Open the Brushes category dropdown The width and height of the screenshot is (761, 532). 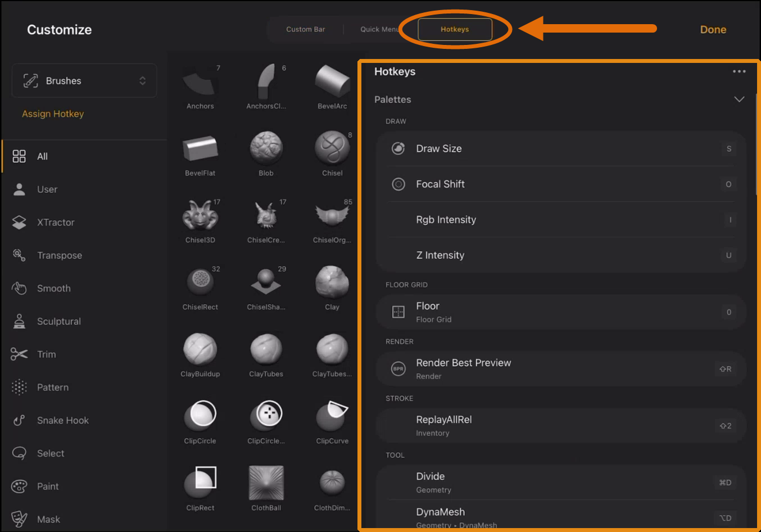[x=84, y=81]
